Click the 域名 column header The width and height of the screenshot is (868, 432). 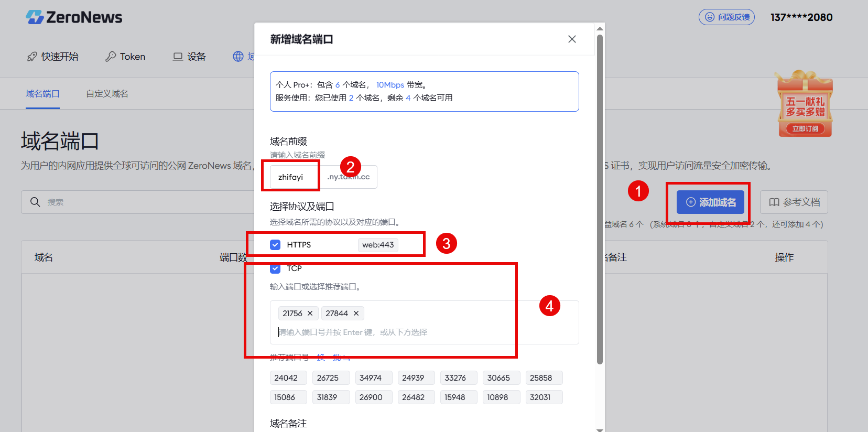pos(44,257)
